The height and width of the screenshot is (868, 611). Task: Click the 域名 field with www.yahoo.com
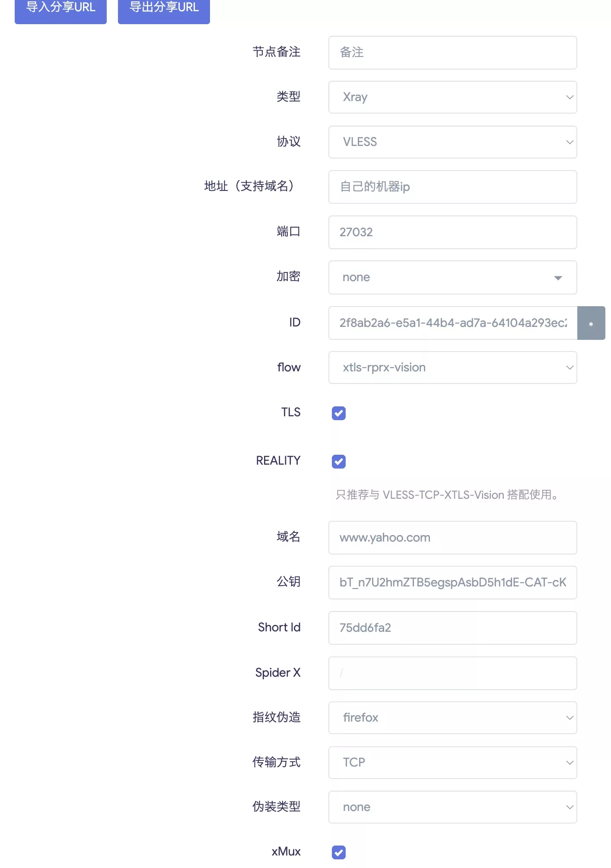click(452, 538)
